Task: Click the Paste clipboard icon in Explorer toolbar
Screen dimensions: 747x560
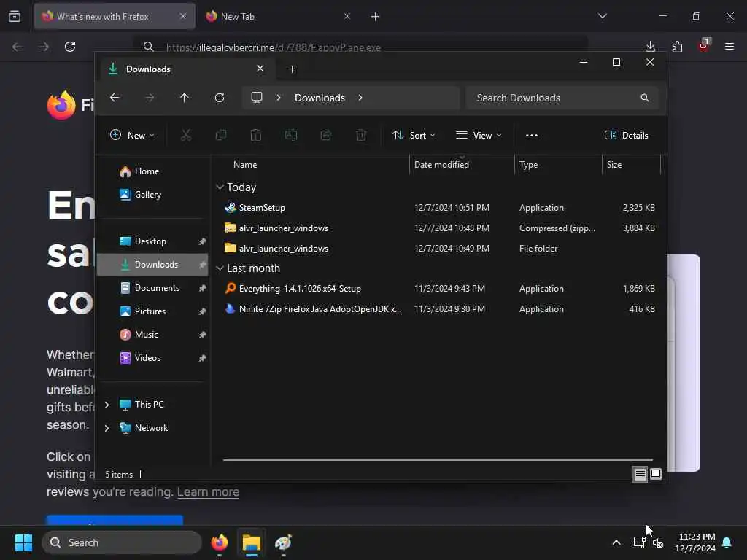Action: coord(256,135)
